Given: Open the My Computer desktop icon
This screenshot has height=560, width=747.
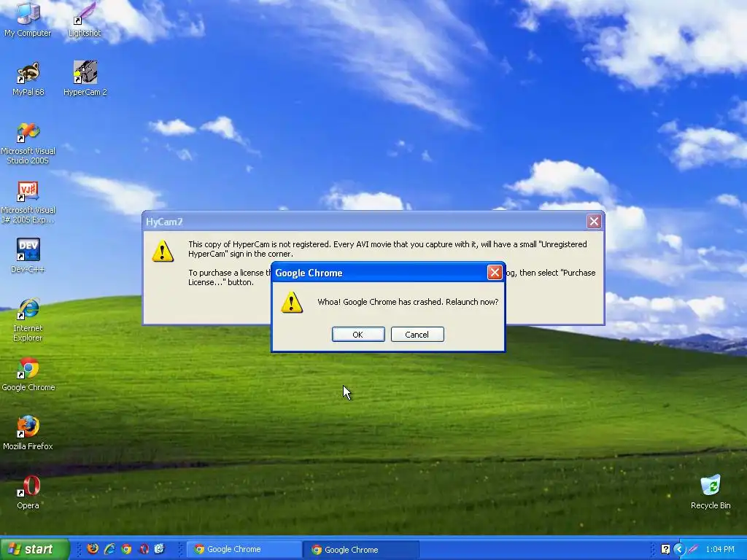Looking at the screenshot, I should click(28, 19).
